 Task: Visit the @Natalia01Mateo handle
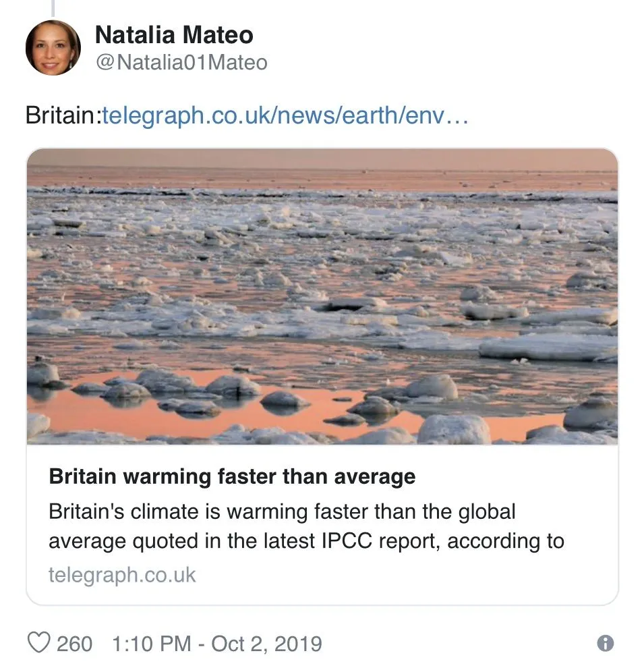(x=181, y=63)
